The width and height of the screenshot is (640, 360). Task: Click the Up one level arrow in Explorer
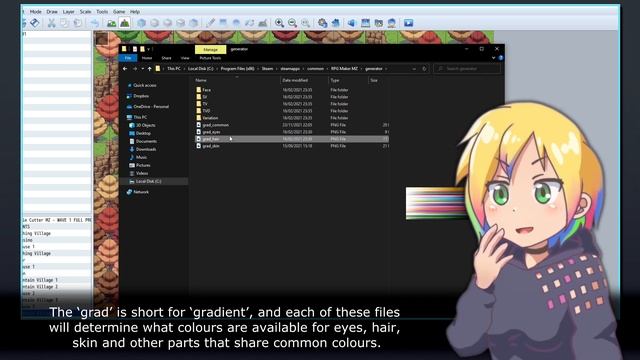(x=149, y=69)
